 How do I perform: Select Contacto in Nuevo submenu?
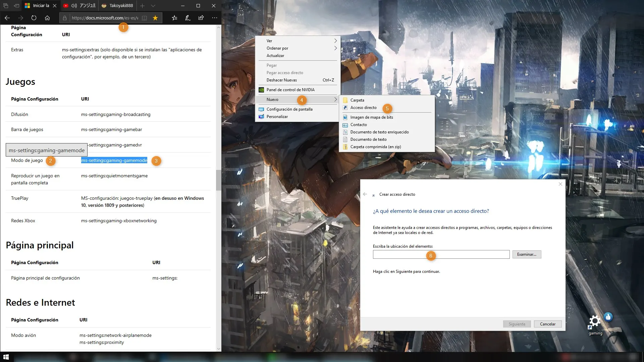[x=387, y=125]
